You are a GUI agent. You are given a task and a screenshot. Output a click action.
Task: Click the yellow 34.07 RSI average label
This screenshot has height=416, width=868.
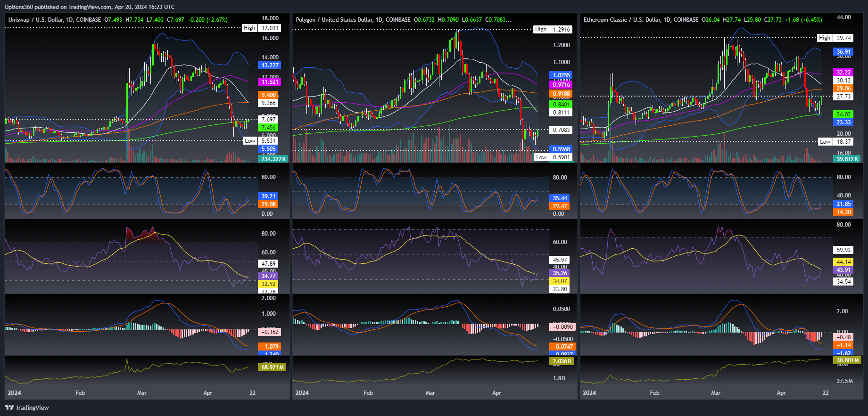(x=560, y=281)
